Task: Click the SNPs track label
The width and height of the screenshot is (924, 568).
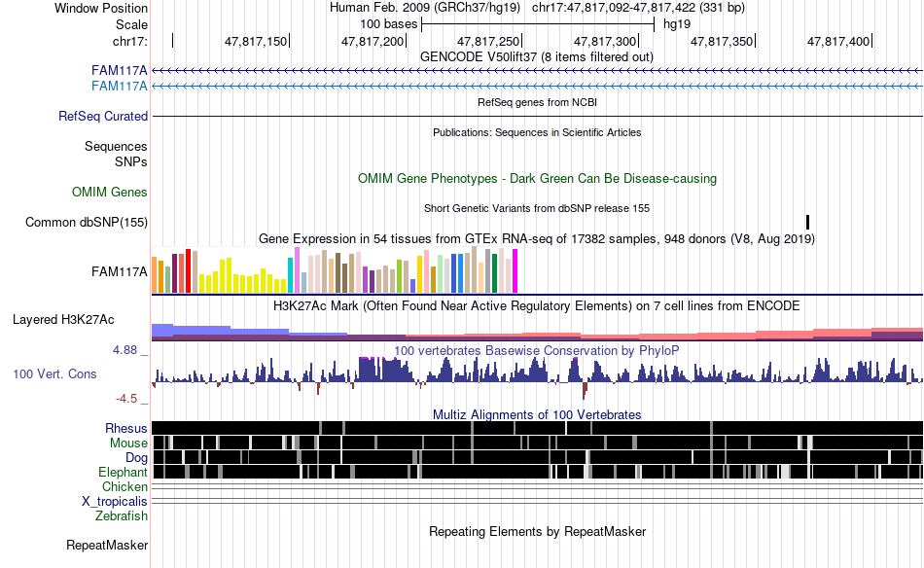Action: click(x=131, y=161)
